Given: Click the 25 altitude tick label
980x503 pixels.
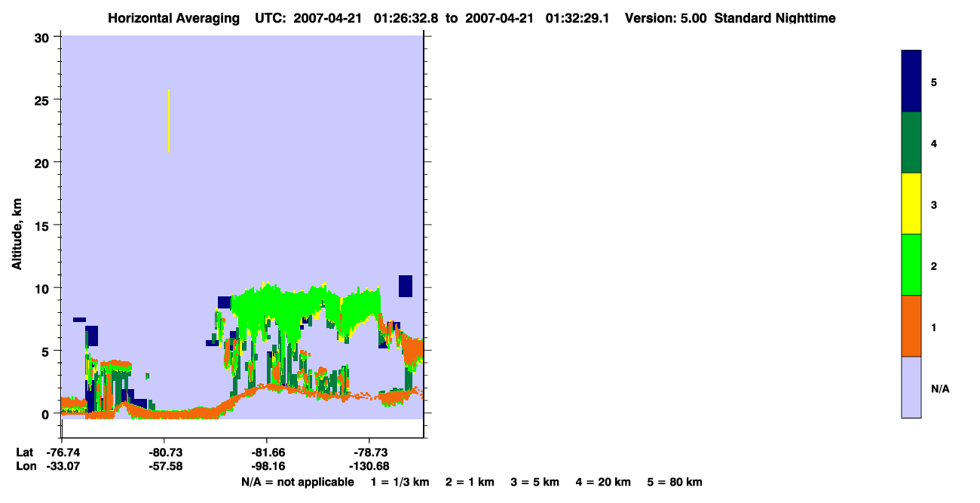Looking at the screenshot, I should click(x=43, y=100).
